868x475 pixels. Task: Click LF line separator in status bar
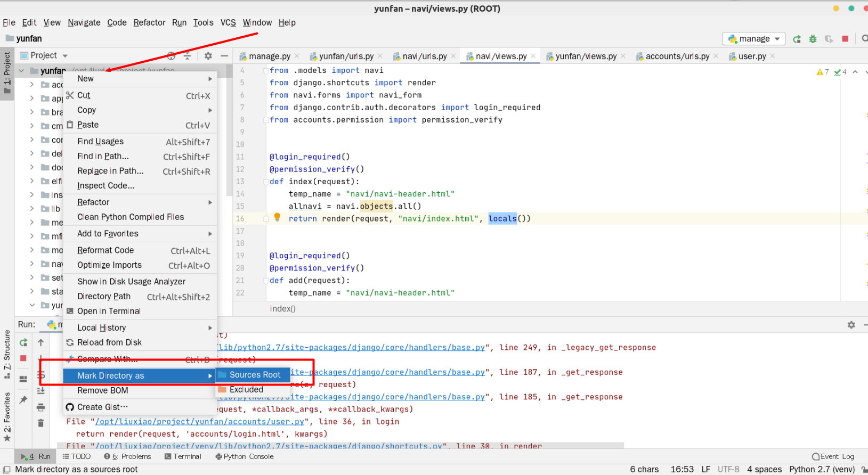[x=705, y=469]
